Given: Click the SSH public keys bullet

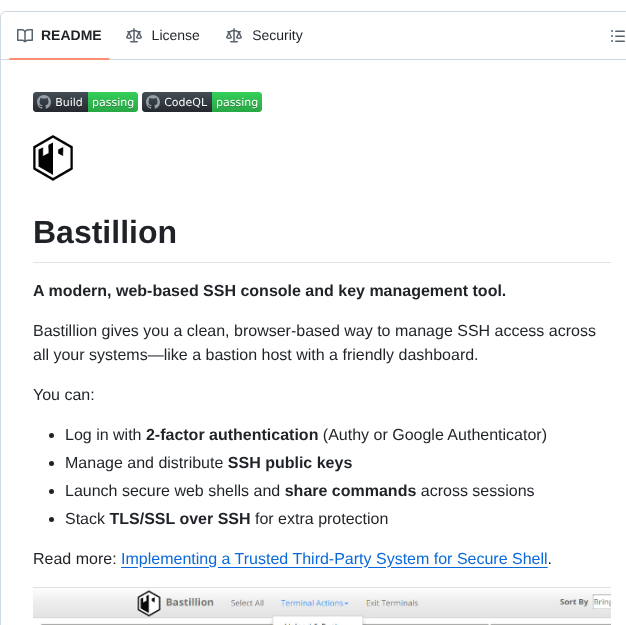Looking at the screenshot, I should pos(208,463).
